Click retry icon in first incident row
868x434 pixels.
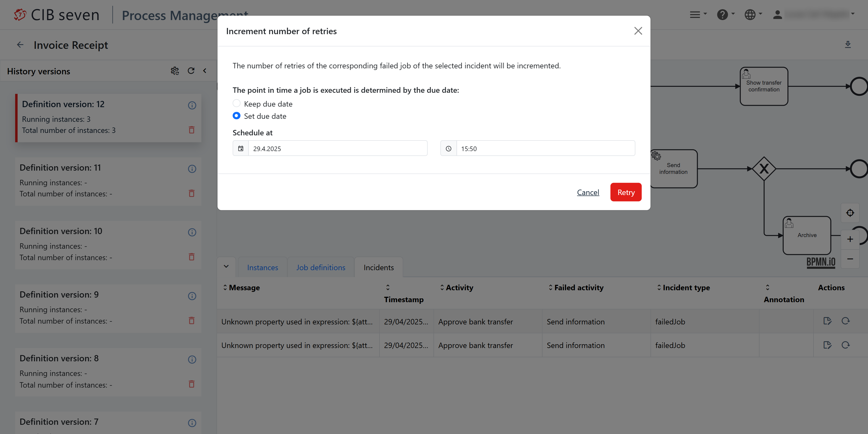pos(845,321)
